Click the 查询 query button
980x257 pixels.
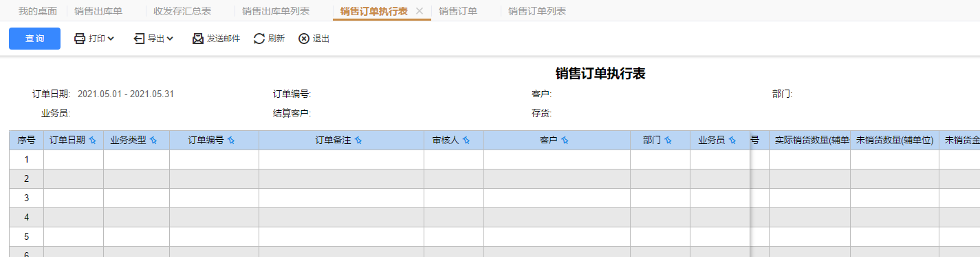(x=34, y=39)
